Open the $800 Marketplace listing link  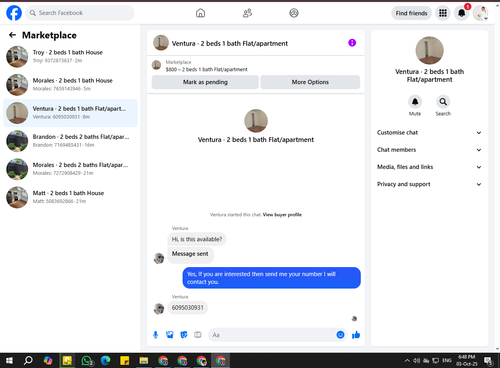[206, 69]
